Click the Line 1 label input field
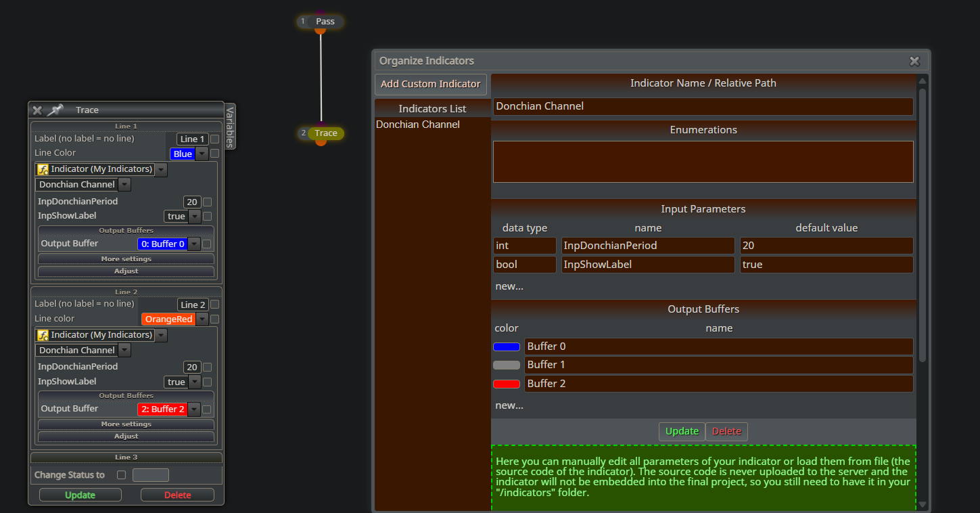 click(192, 139)
